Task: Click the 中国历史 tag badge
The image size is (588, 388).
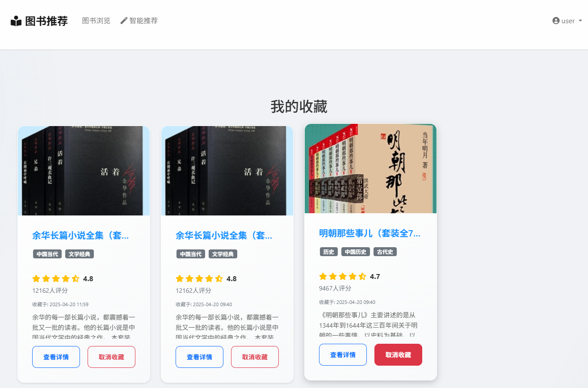Action: [x=356, y=252]
